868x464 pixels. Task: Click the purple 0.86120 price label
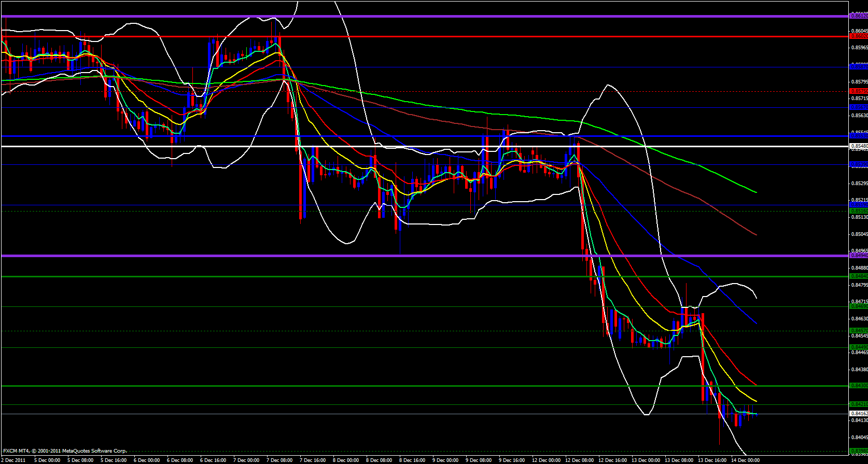click(x=858, y=16)
